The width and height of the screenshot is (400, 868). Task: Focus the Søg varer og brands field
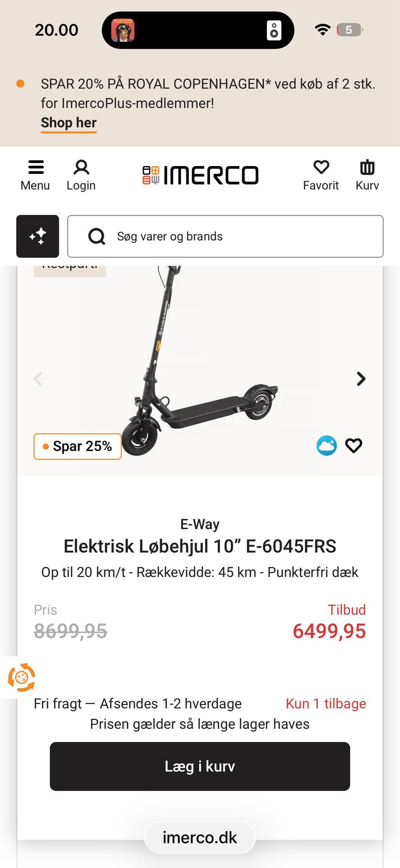[x=225, y=236]
